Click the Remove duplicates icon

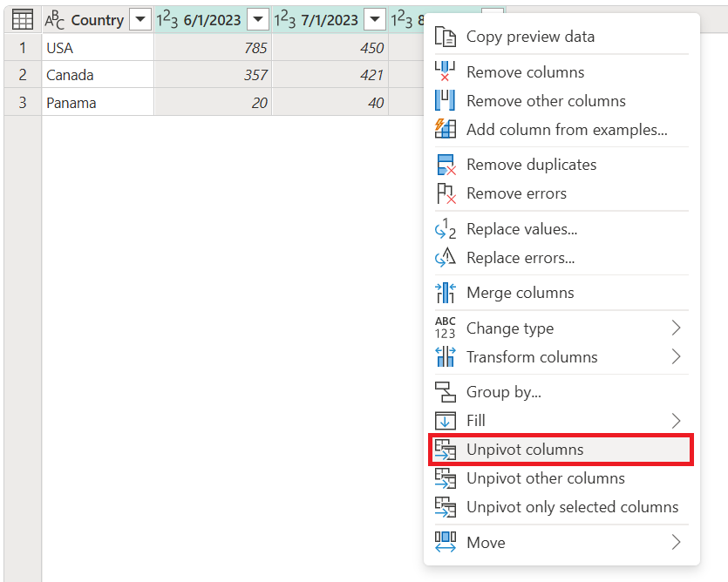coord(446,164)
